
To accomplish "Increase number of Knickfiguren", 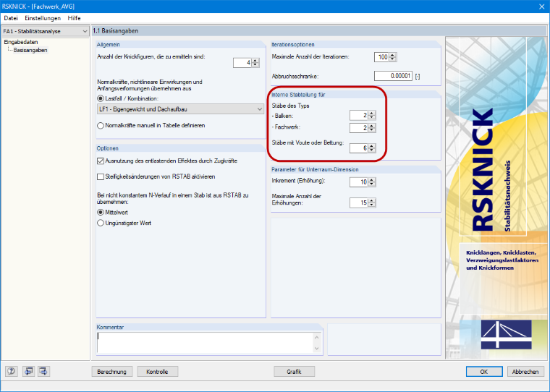I will pos(255,61).
